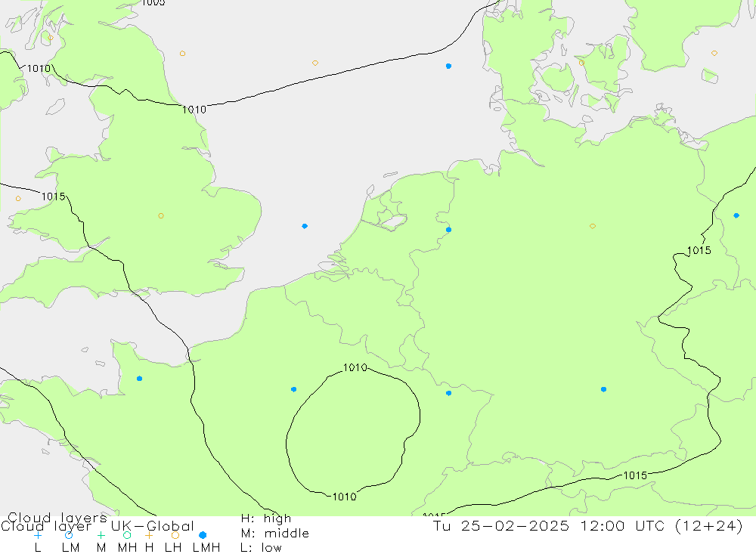Click the orange circle 'LH' legend symbol

[175, 535]
